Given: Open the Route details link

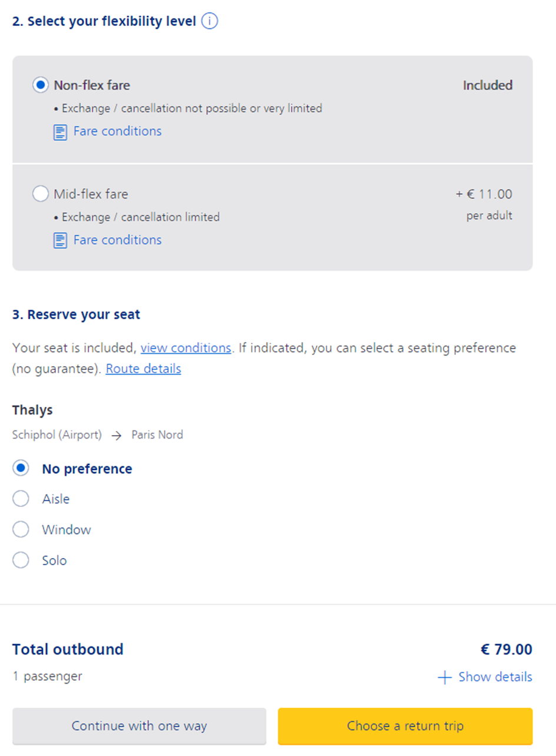Looking at the screenshot, I should click(144, 369).
